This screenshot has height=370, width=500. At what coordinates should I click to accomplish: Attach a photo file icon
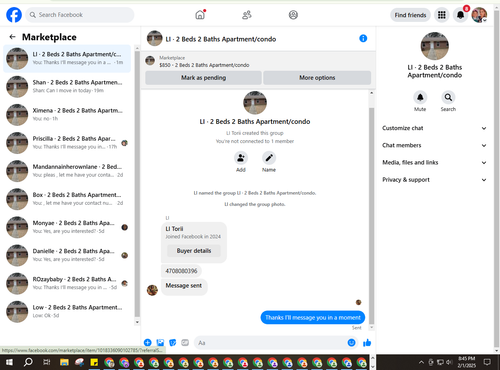tap(160, 343)
